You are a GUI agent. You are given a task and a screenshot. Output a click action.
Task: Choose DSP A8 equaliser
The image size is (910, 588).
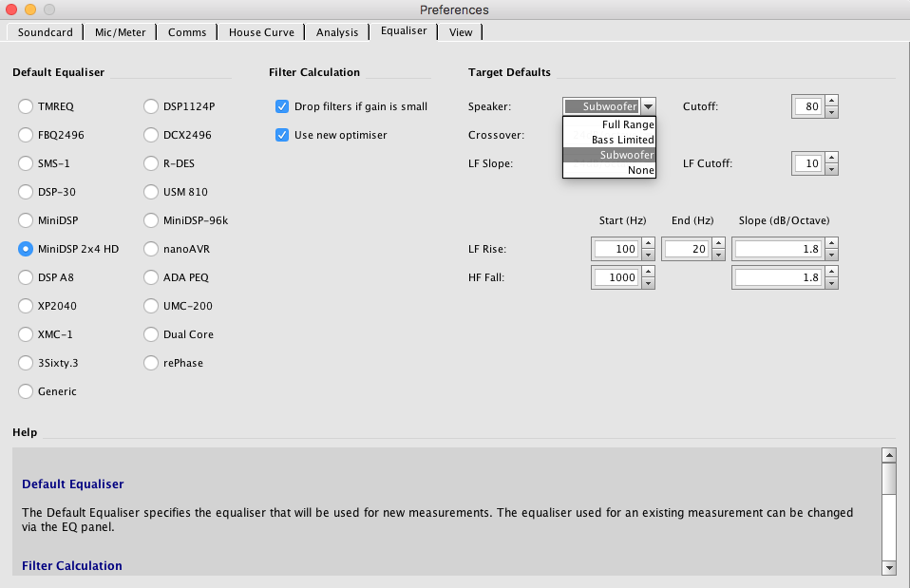(46, 276)
